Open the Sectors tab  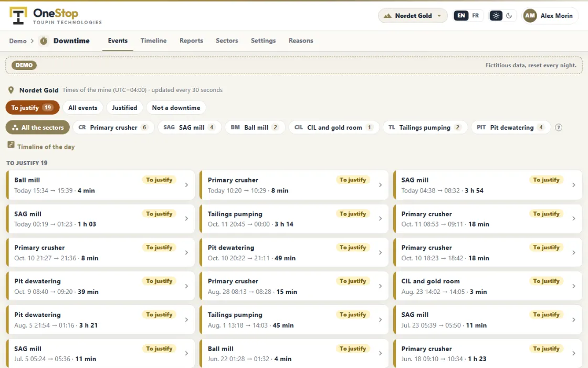227,40
